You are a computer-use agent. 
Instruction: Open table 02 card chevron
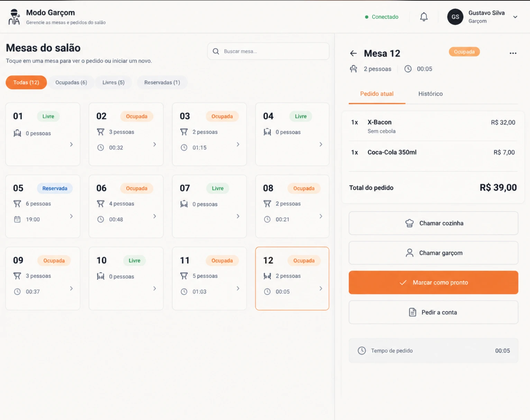155,144
